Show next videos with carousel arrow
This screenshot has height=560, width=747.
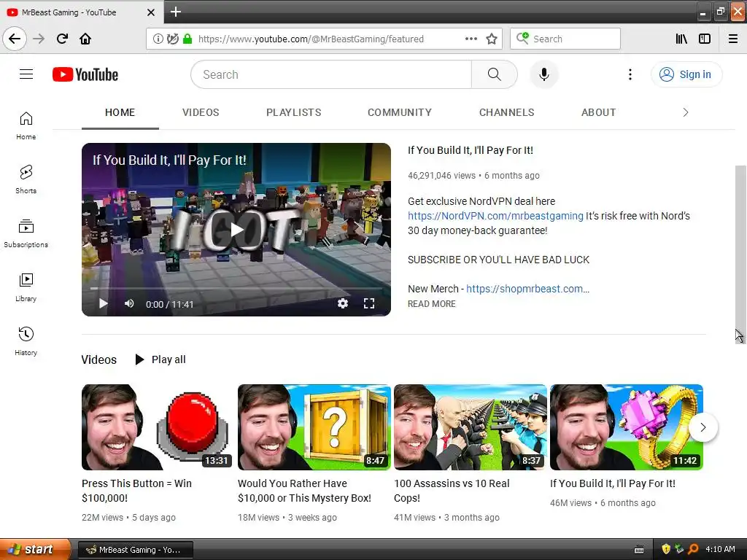coord(703,427)
